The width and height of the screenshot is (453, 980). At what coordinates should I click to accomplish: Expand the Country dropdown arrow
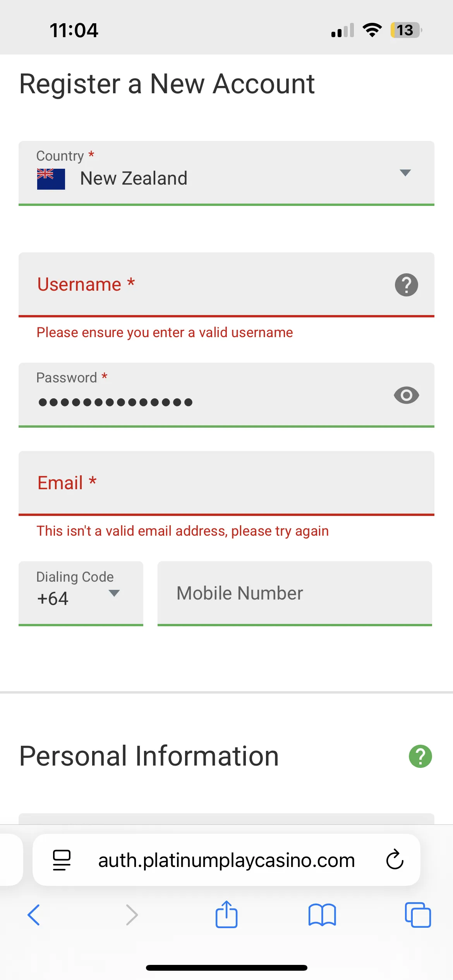click(x=405, y=173)
